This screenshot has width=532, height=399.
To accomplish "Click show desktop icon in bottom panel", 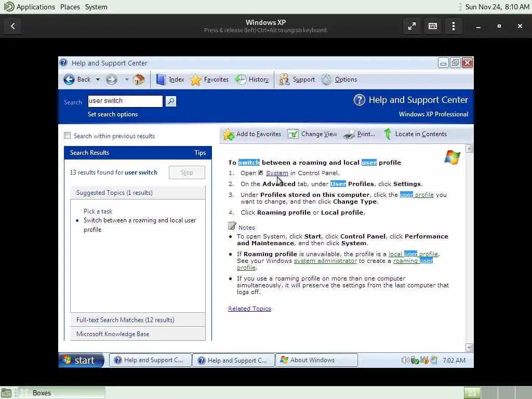I will coord(6,393).
